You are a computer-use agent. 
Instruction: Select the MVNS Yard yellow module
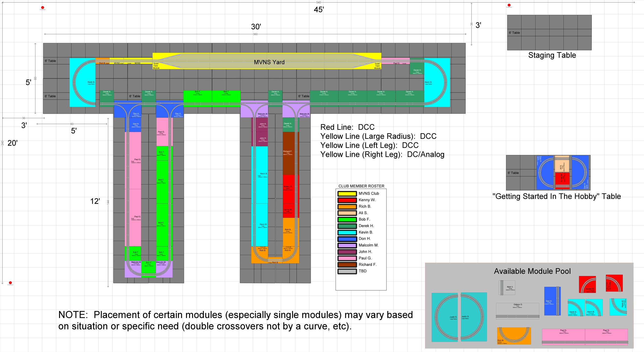pos(269,62)
